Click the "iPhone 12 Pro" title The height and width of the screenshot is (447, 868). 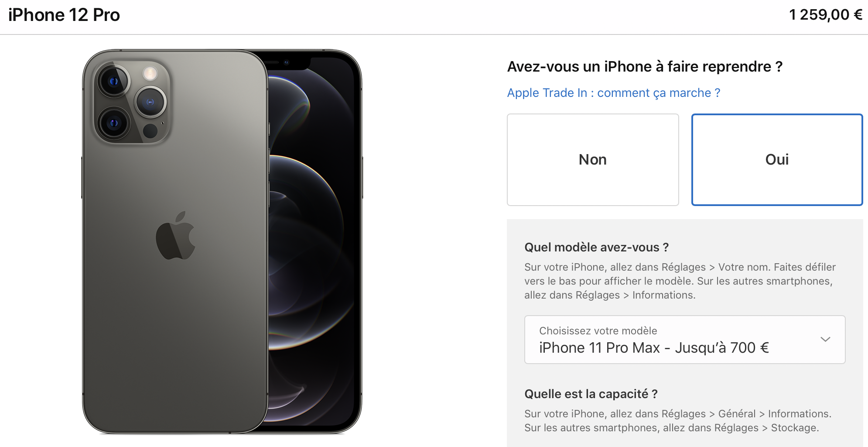point(64,15)
